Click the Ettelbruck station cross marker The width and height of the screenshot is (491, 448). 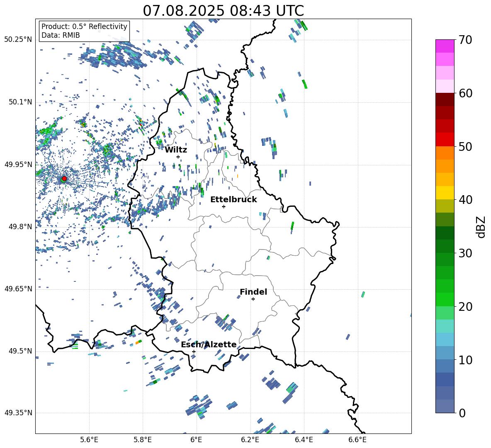click(x=224, y=206)
